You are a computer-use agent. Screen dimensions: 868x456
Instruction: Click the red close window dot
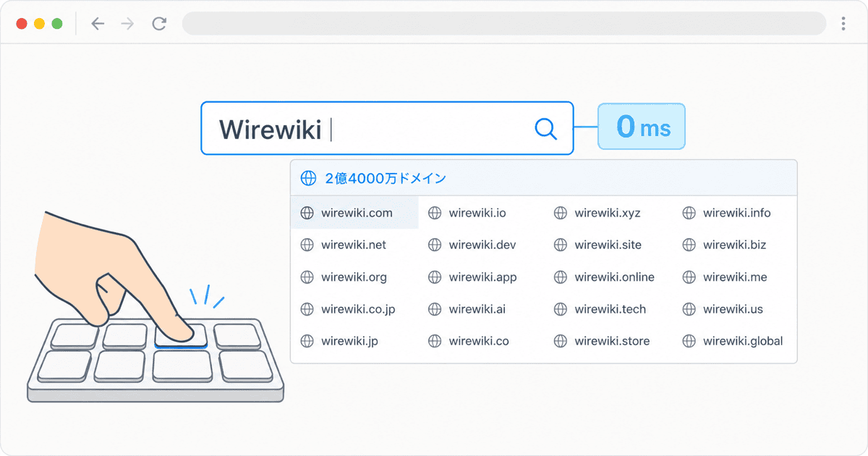22,24
